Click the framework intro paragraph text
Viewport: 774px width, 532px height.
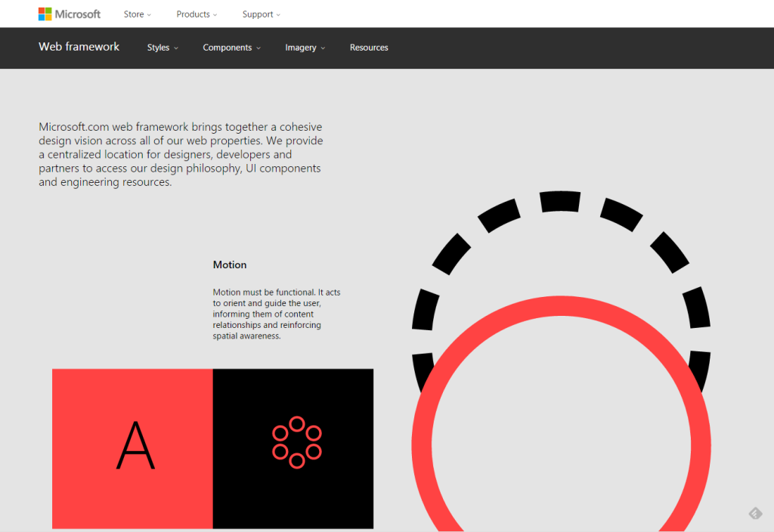tap(181, 154)
